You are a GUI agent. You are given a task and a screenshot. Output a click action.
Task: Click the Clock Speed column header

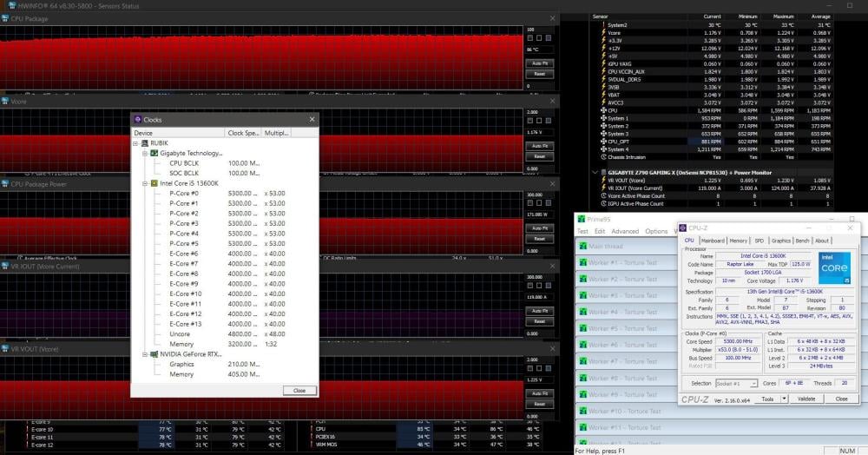click(243, 133)
